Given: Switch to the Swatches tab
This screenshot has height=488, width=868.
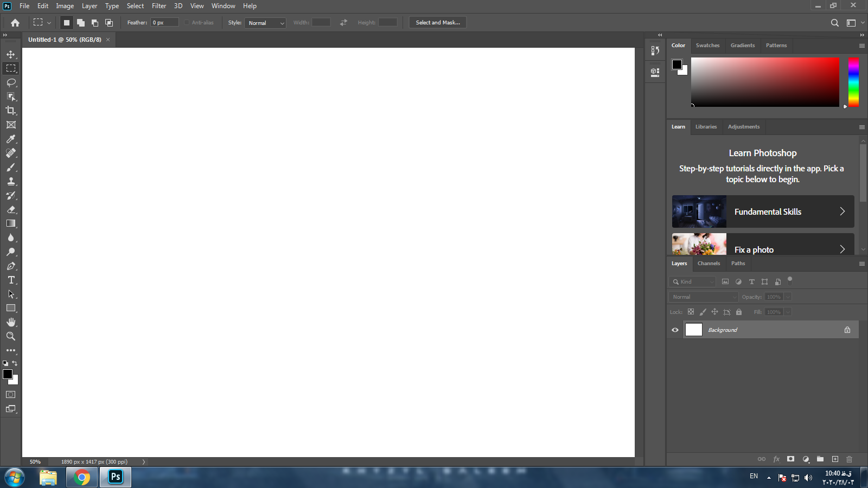Looking at the screenshot, I should pos(707,46).
